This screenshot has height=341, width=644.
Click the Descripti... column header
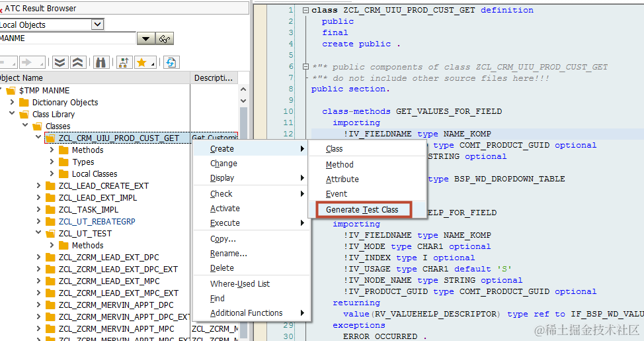tap(214, 77)
